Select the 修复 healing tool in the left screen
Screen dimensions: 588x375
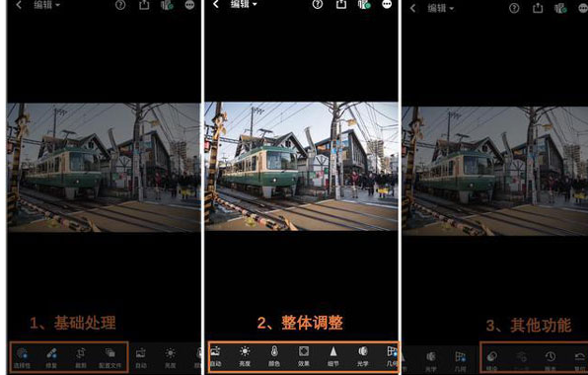(51, 358)
